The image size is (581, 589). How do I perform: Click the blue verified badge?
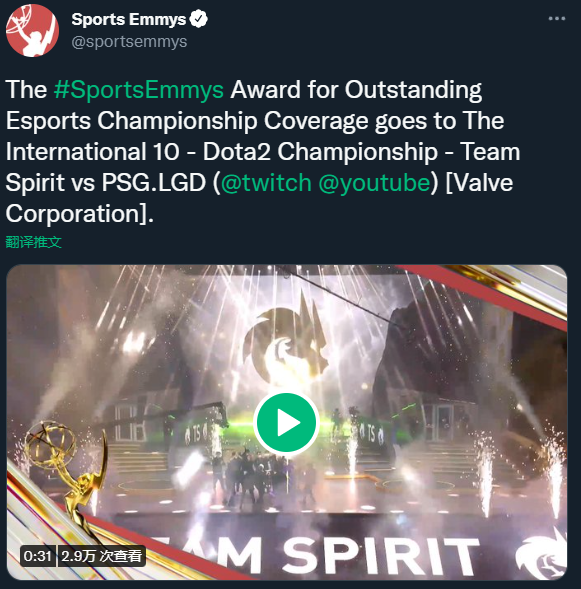click(198, 19)
